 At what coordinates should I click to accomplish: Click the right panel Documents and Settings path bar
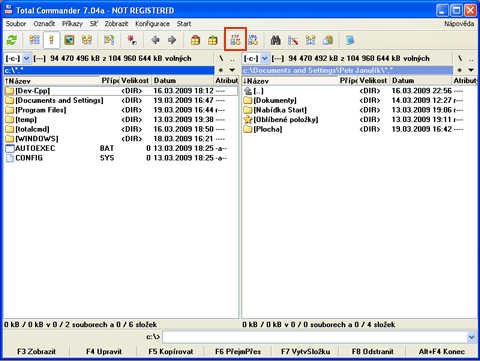(347, 70)
